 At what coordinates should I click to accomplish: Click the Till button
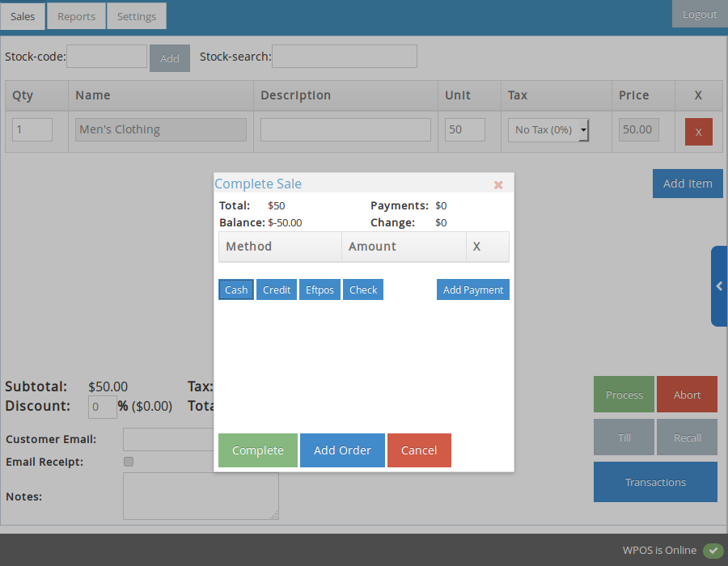[624, 437]
